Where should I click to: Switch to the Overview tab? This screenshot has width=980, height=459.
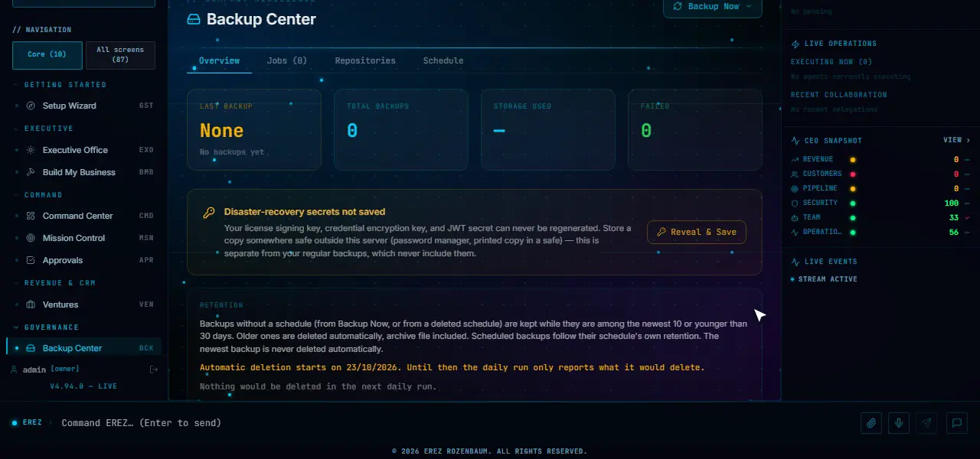click(x=219, y=60)
